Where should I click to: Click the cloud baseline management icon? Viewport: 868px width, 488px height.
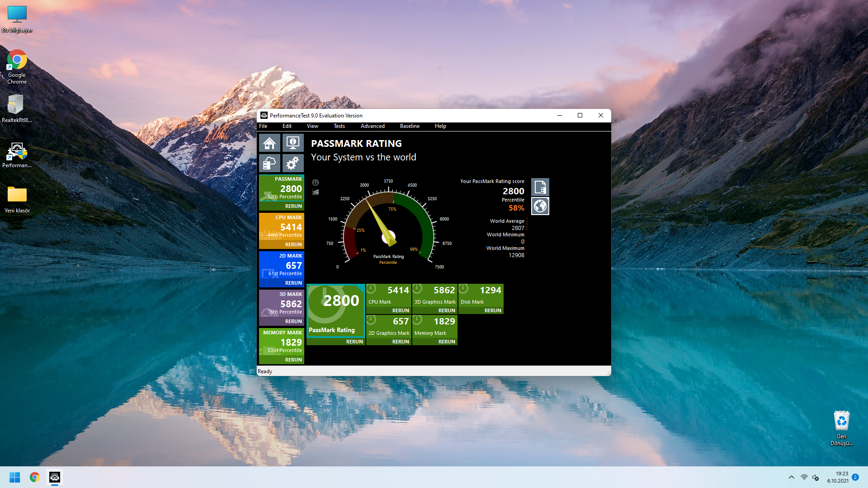point(269,163)
